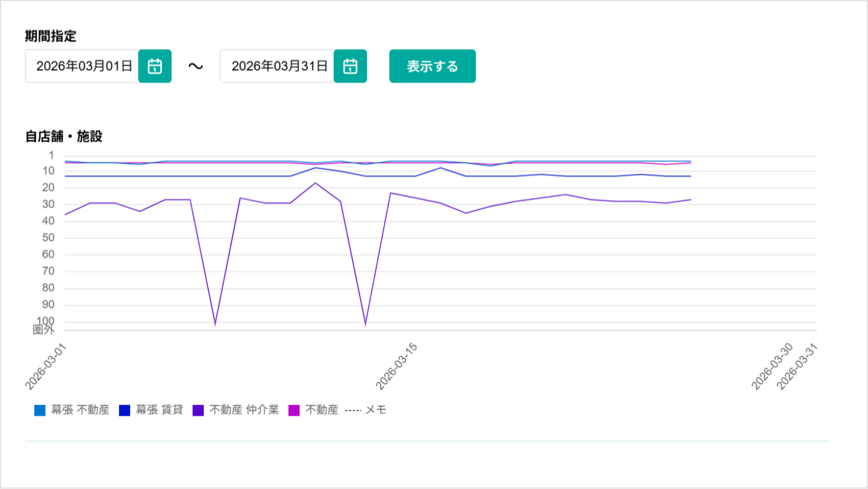Viewport: 868px width, 489px height.
Task: Toggle 不動産 仲介業 legend swatch
Action: tap(198, 411)
